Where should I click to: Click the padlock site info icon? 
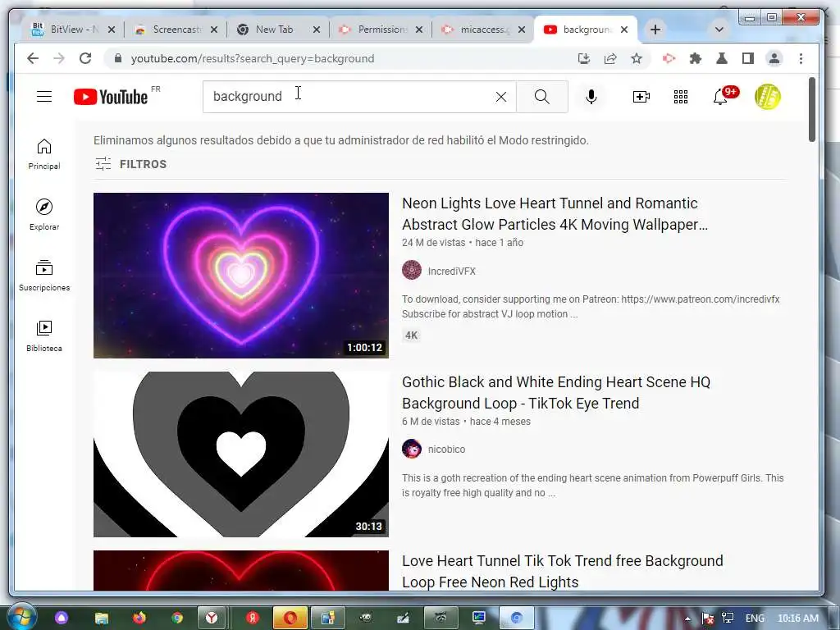click(118, 58)
